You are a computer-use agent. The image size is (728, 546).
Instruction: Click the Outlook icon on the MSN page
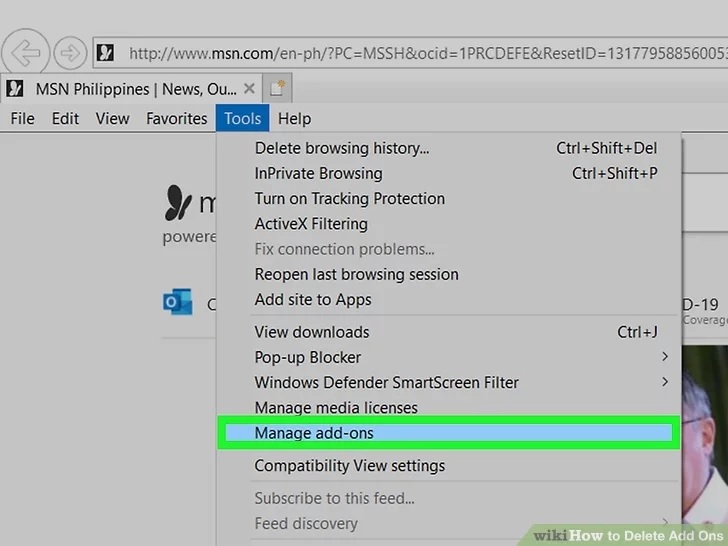pyautogui.click(x=177, y=302)
